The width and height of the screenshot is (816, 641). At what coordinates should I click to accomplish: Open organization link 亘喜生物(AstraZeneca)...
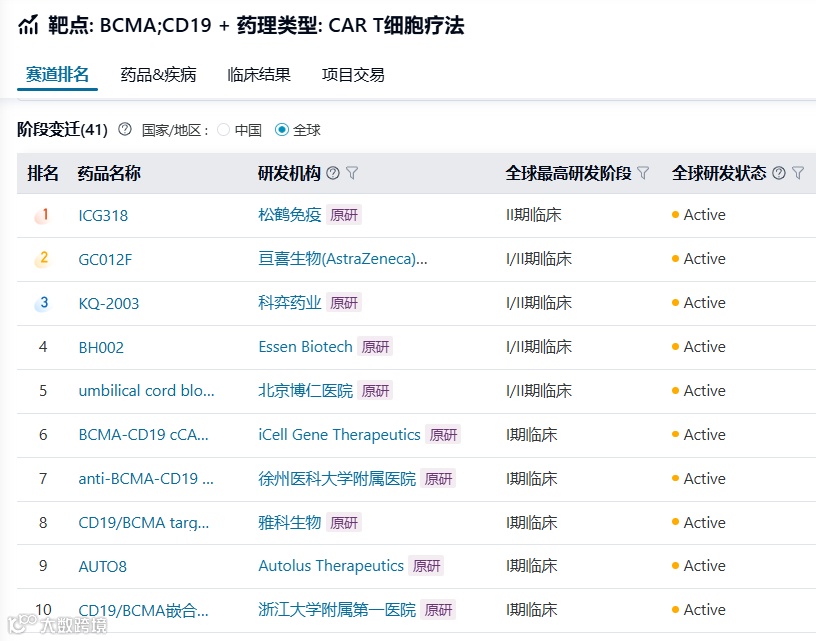coord(343,259)
